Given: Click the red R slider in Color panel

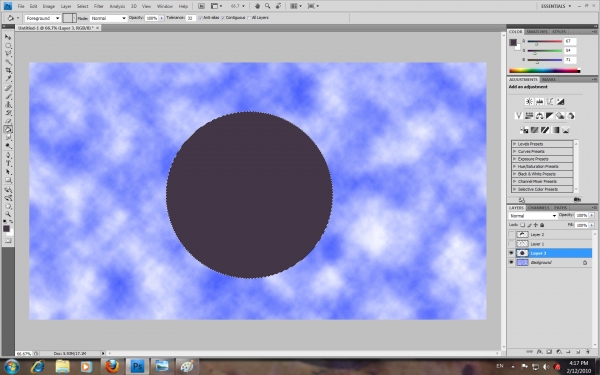Looking at the screenshot, I should point(545,41).
